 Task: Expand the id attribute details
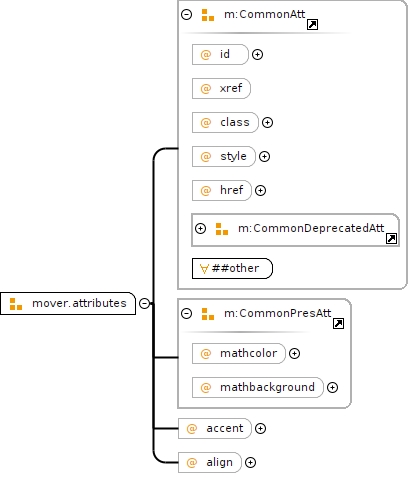[257, 54]
